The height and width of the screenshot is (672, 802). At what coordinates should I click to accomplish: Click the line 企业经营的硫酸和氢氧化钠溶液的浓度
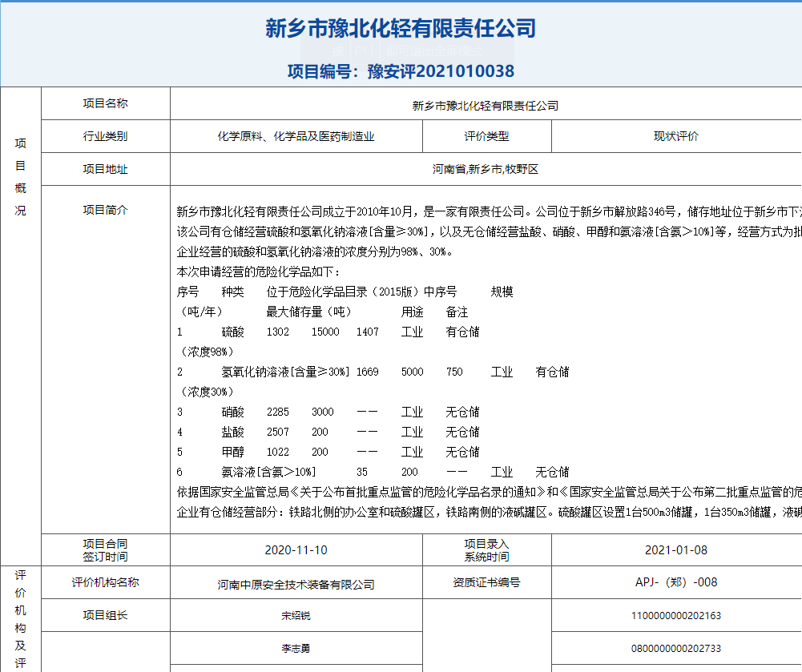315,251
